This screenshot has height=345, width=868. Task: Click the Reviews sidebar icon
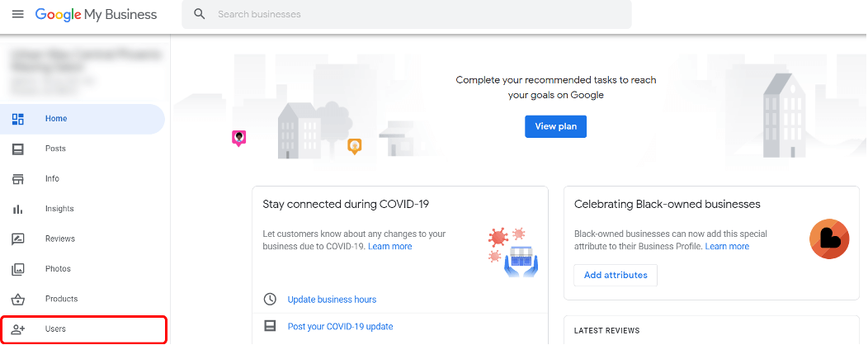pyautogui.click(x=17, y=239)
